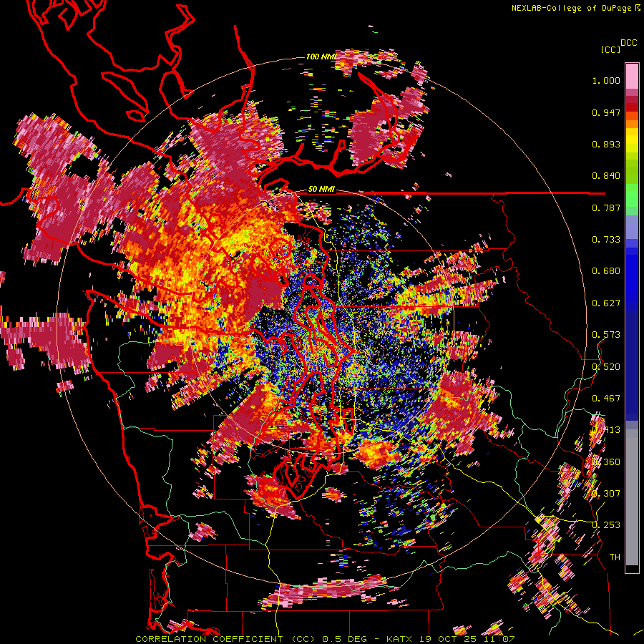Click the 50 NMI range ring label

[x=321, y=190]
